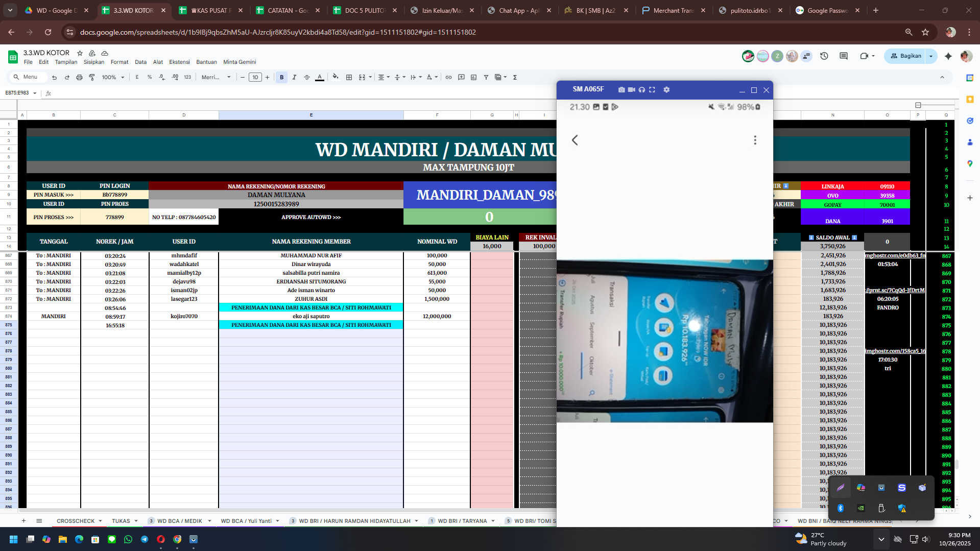Image resolution: width=980 pixels, height=551 pixels.
Task: Open vertical align dropdown
Action: 400,77
